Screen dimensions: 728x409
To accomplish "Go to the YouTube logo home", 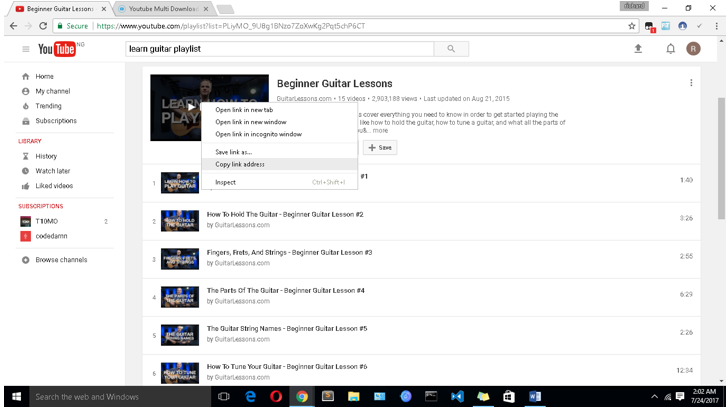I will [x=57, y=49].
